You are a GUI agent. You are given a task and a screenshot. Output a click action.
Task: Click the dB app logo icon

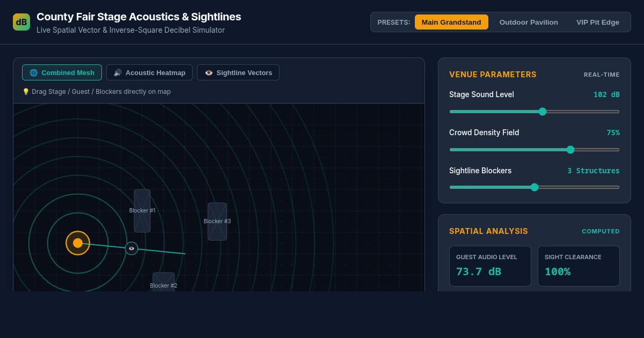pos(21,22)
